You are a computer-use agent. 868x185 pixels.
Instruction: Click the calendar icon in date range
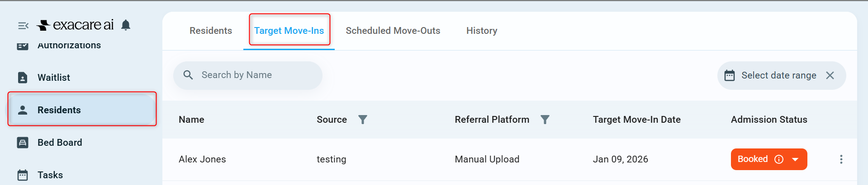coord(730,75)
